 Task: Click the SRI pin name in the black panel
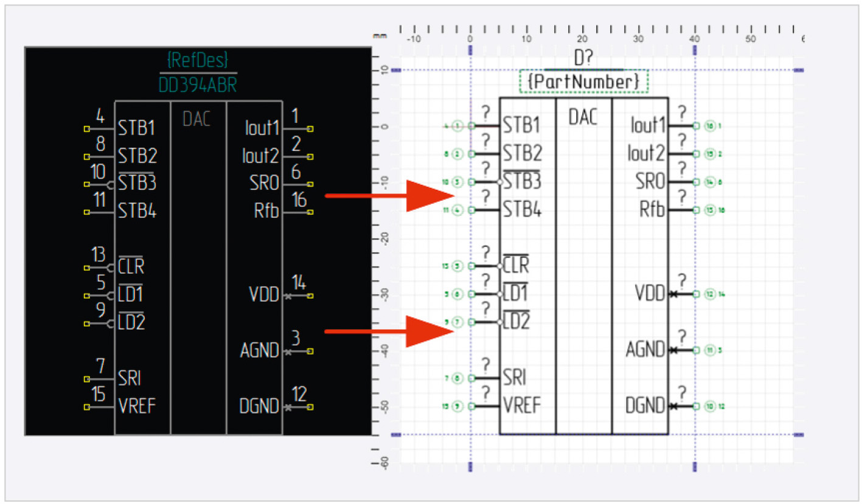[130, 378]
